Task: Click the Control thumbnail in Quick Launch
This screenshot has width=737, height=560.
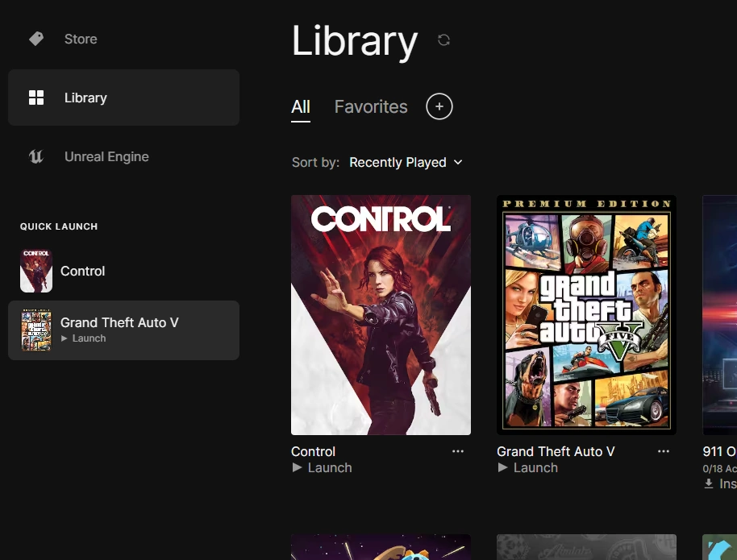Action: click(36, 271)
